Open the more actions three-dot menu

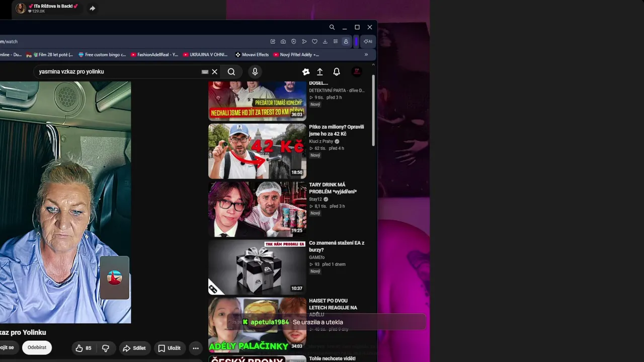click(196, 348)
